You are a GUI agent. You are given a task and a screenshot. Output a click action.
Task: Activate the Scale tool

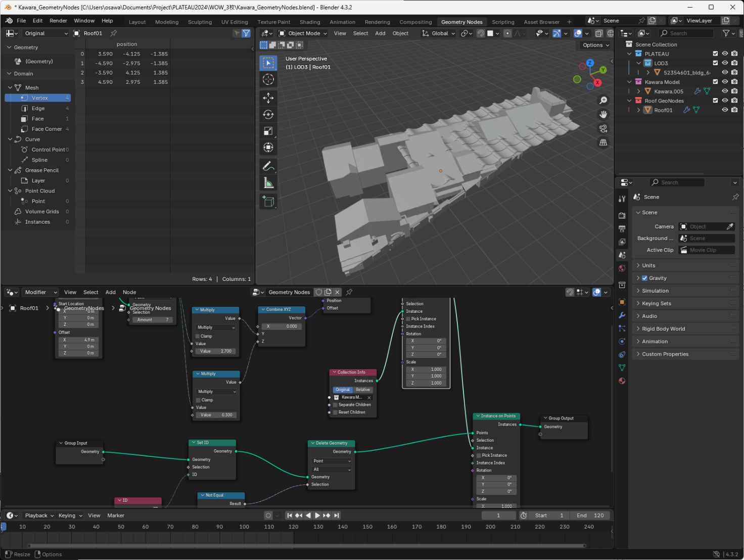(x=268, y=131)
